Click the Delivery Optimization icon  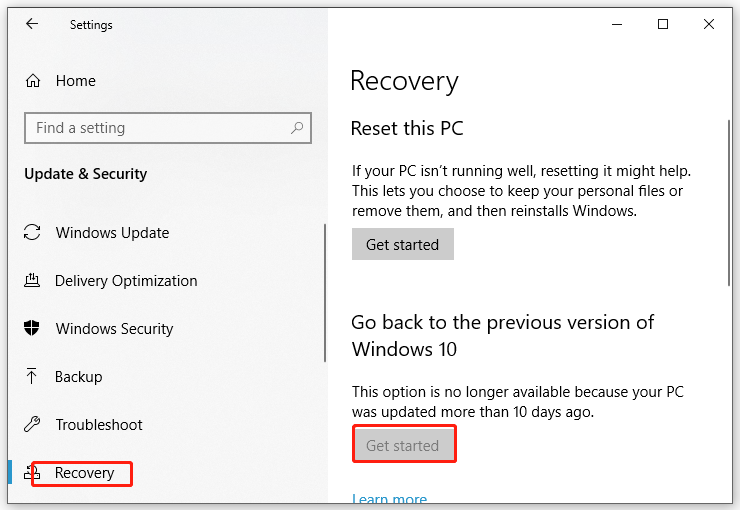(x=32, y=280)
